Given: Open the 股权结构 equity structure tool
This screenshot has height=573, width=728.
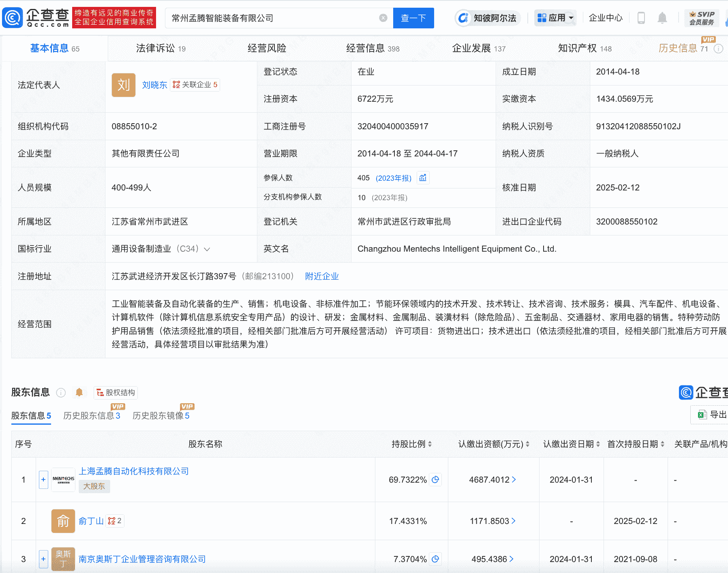Looking at the screenshot, I should coord(116,392).
